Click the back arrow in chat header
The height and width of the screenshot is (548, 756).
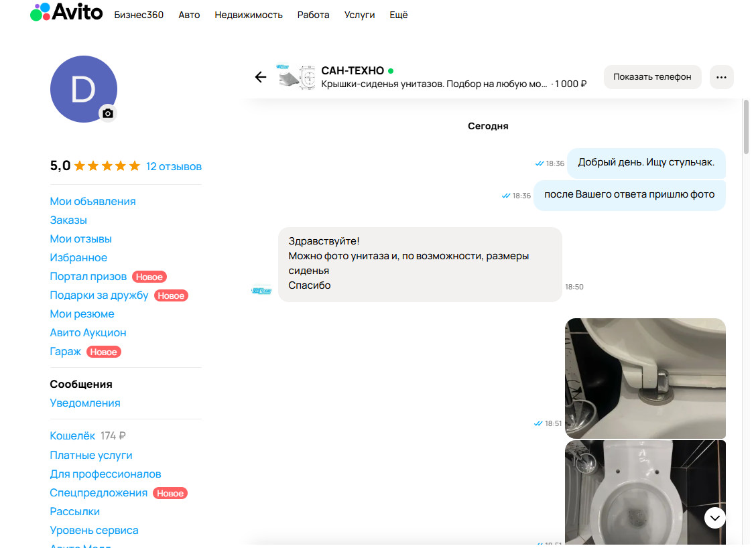click(261, 77)
